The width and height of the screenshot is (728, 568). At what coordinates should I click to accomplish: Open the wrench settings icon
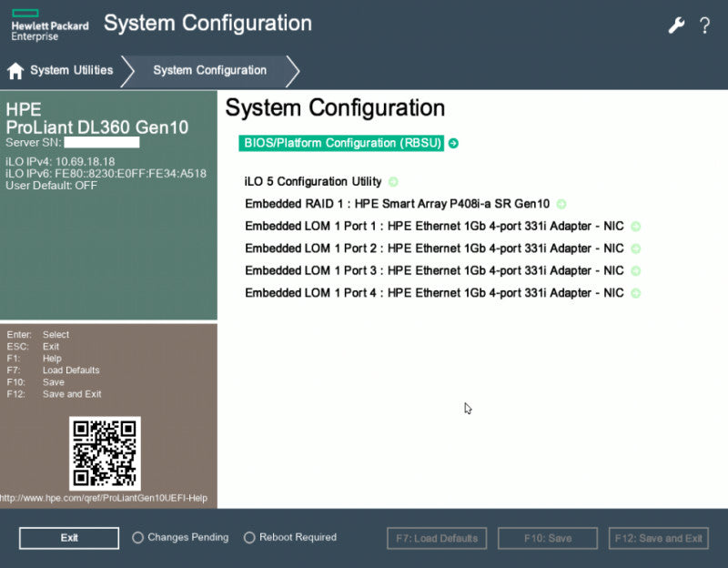tap(676, 25)
